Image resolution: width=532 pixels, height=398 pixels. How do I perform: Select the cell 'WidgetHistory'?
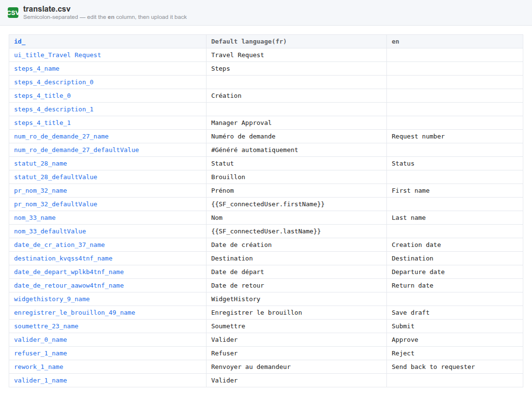pos(296,299)
